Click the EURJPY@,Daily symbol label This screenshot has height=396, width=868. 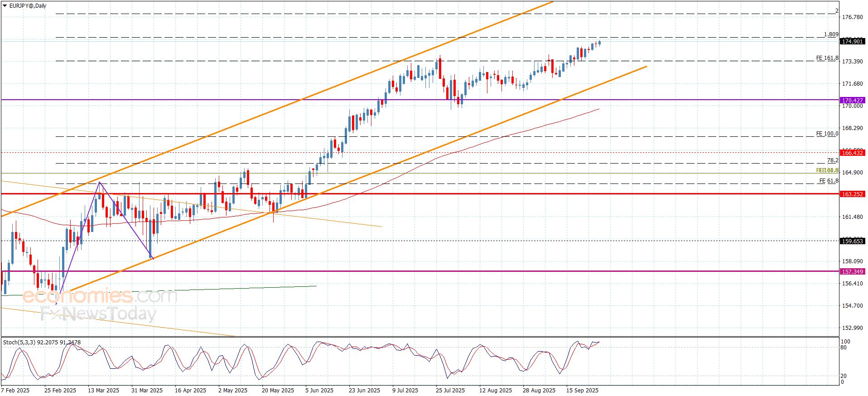click(28, 6)
